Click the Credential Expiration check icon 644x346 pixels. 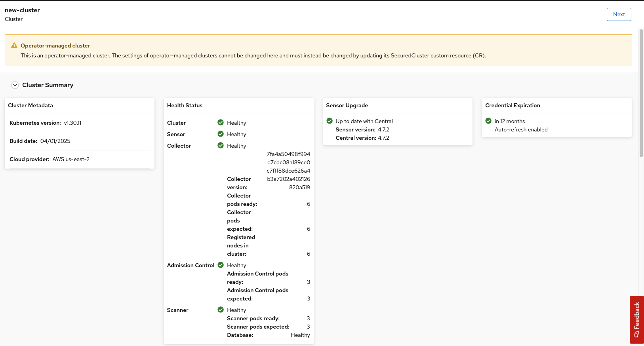coord(488,121)
